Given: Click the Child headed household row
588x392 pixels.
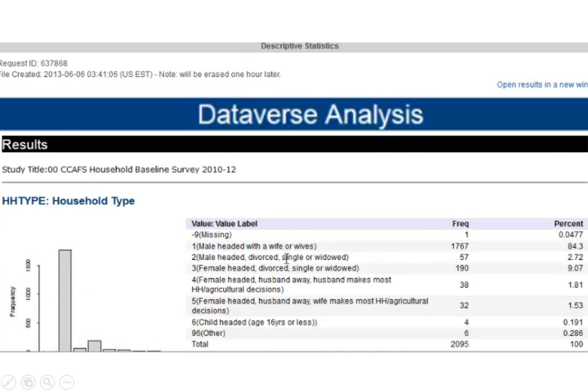Looking at the screenshot, I should click(x=254, y=322).
